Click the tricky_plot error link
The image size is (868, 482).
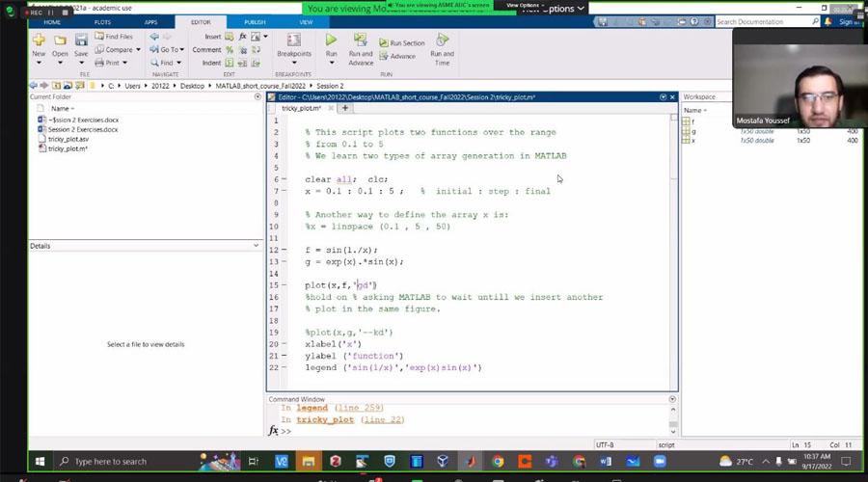coord(325,419)
